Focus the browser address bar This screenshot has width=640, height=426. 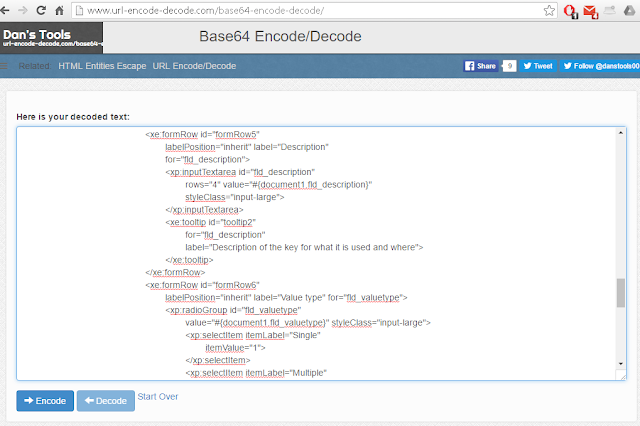[x=314, y=11]
